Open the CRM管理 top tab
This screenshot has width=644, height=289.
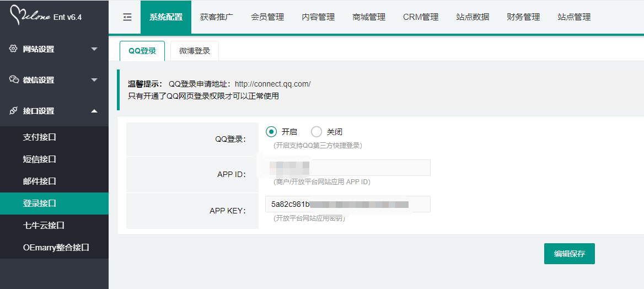(421, 17)
